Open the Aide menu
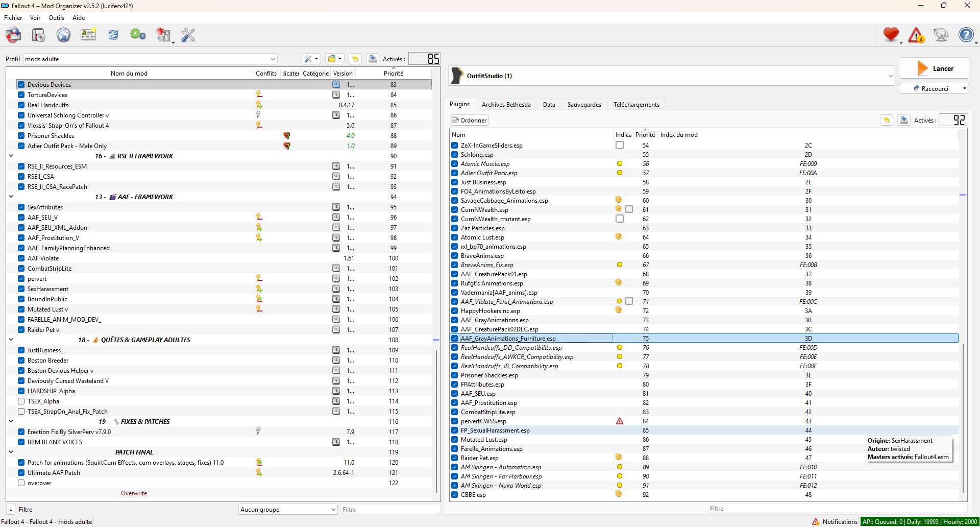980x527 pixels. point(79,18)
